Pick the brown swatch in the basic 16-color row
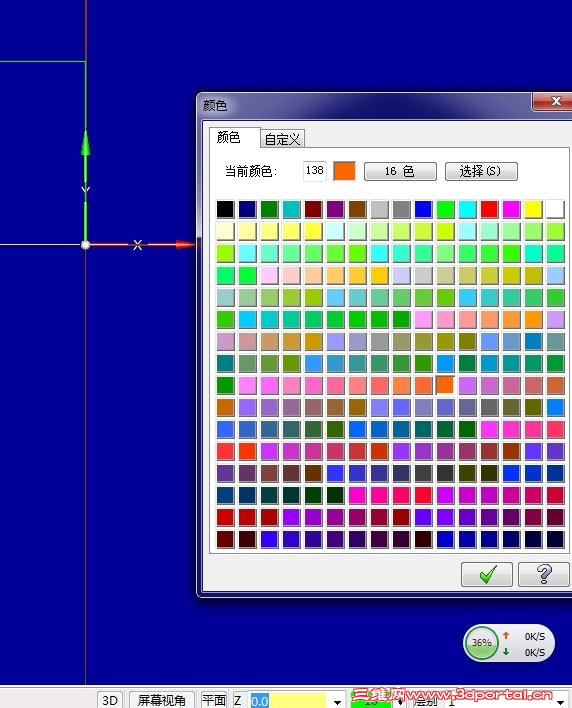Screen dimensions: 572x708 point(357,210)
